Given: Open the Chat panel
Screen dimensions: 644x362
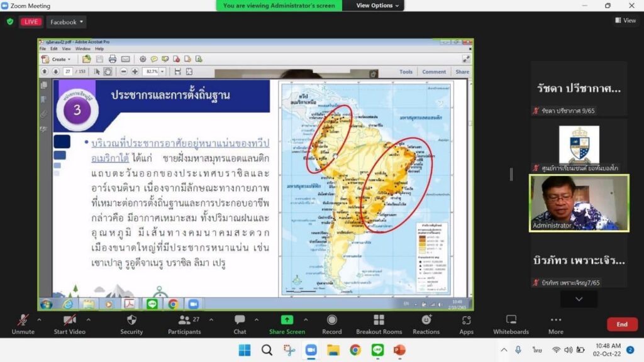Looking at the screenshot, I should tap(240, 324).
